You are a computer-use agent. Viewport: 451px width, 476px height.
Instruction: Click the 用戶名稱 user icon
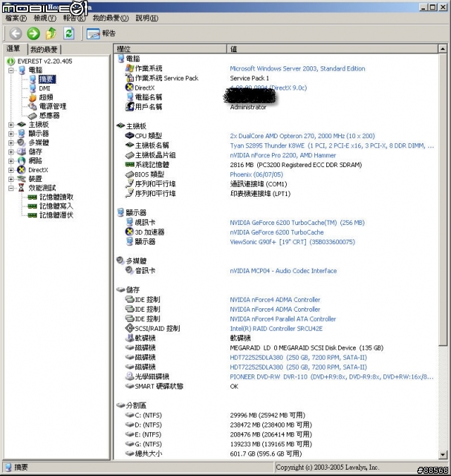[x=130, y=106]
